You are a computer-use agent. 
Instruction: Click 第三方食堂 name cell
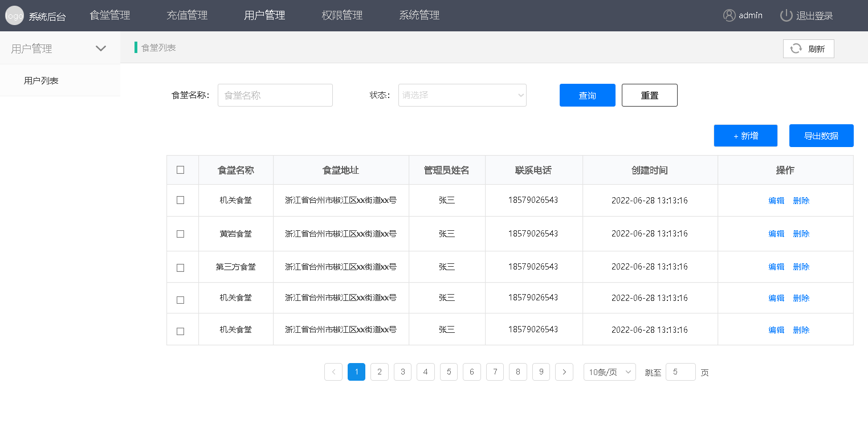click(x=236, y=267)
